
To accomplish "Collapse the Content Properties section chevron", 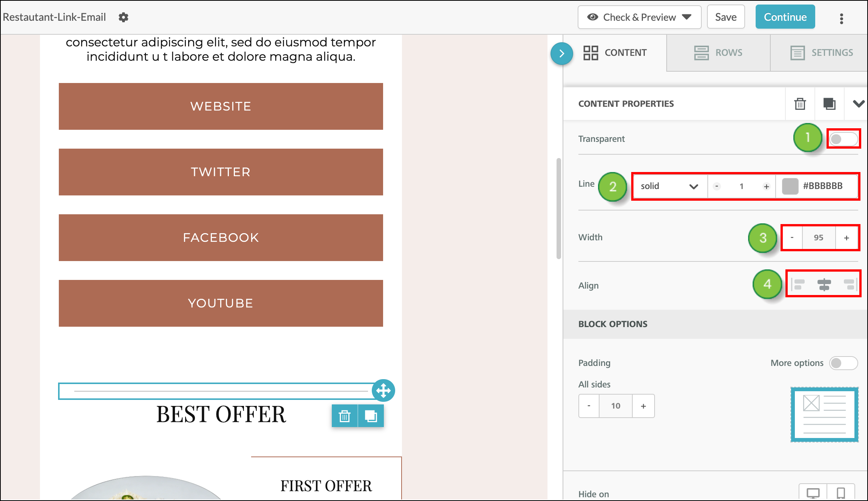I will (x=859, y=104).
